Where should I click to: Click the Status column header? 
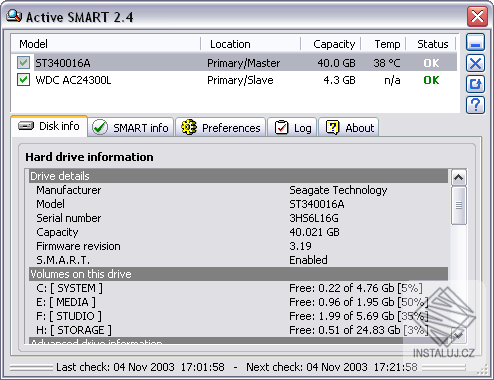tap(431, 44)
